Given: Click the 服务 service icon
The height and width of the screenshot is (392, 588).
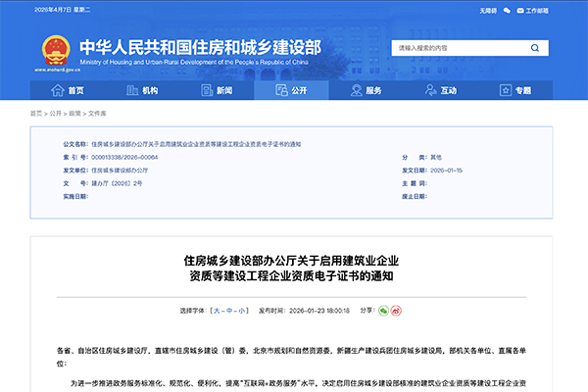Looking at the screenshot, I should pyautogui.click(x=357, y=90).
